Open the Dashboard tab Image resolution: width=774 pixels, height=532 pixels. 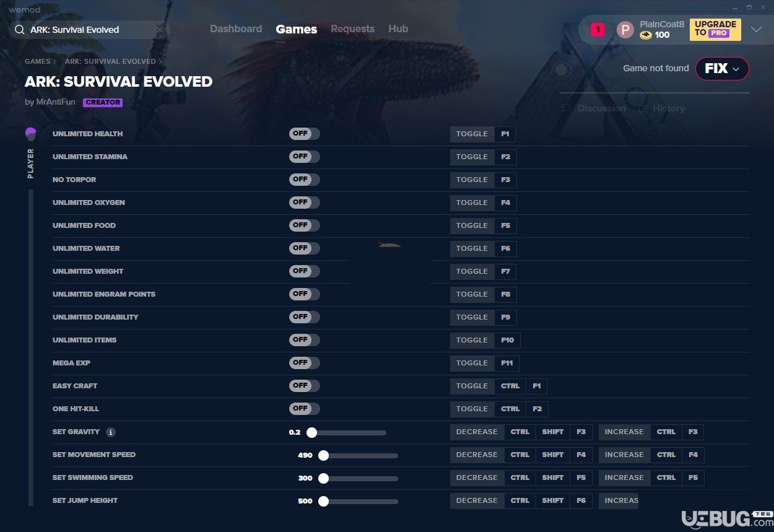[x=236, y=29]
